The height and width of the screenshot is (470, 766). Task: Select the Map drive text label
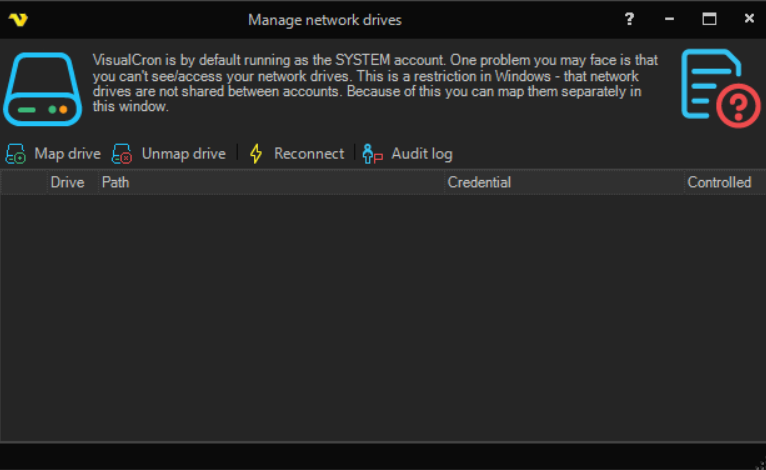point(67,154)
